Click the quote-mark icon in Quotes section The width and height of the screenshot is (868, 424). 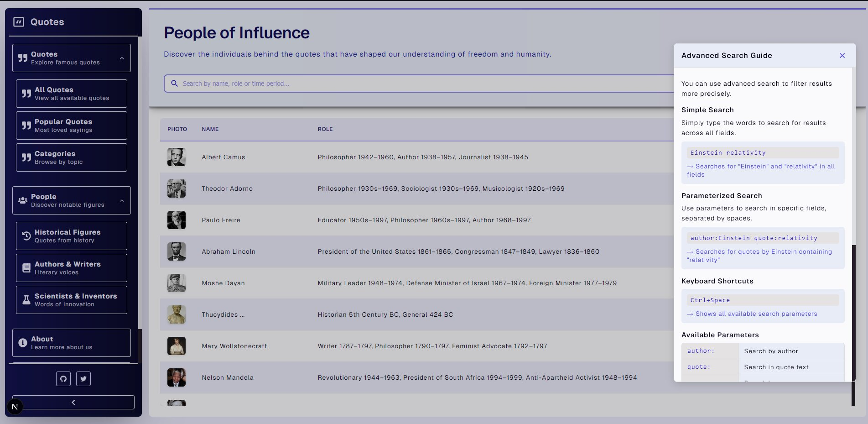pyautogui.click(x=23, y=58)
